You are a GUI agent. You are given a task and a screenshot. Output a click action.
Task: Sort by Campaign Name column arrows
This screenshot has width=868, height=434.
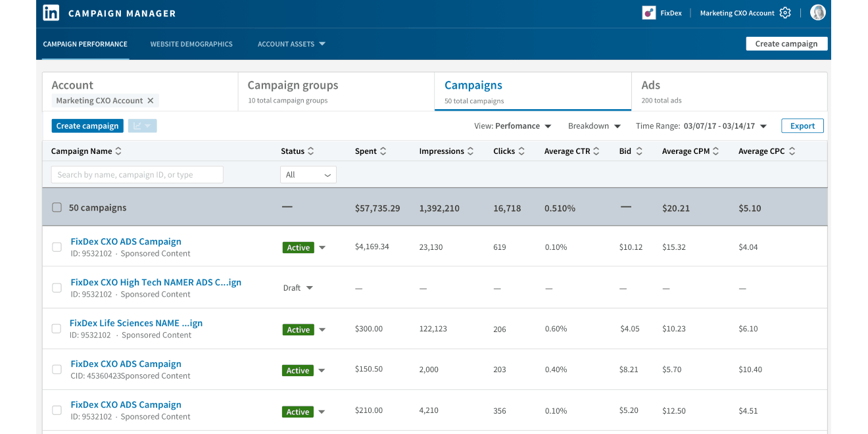tap(118, 151)
